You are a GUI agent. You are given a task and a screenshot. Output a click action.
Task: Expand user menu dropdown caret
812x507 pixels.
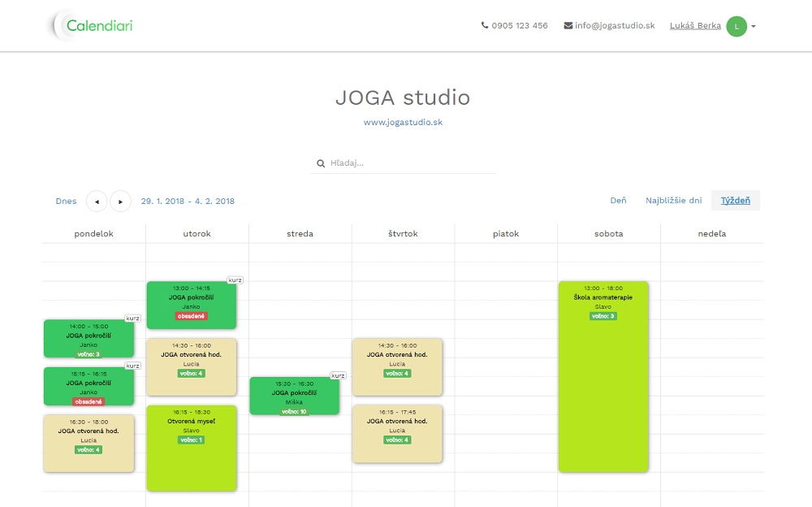pyautogui.click(x=754, y=27)
